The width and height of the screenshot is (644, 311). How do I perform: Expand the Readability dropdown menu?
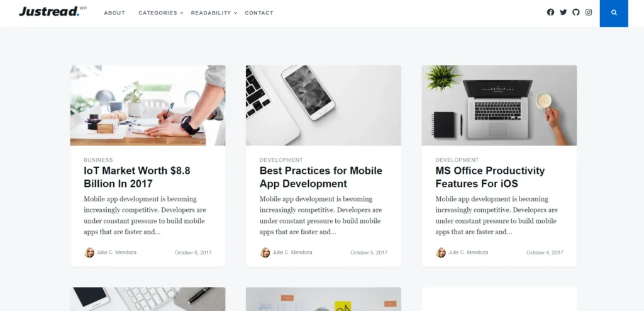point(214,13)
